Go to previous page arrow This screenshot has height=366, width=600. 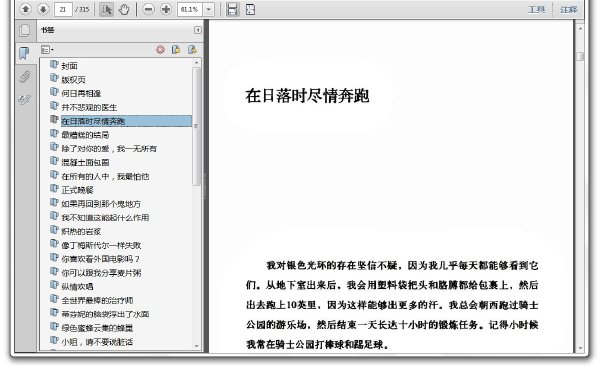tap(25, 9)
